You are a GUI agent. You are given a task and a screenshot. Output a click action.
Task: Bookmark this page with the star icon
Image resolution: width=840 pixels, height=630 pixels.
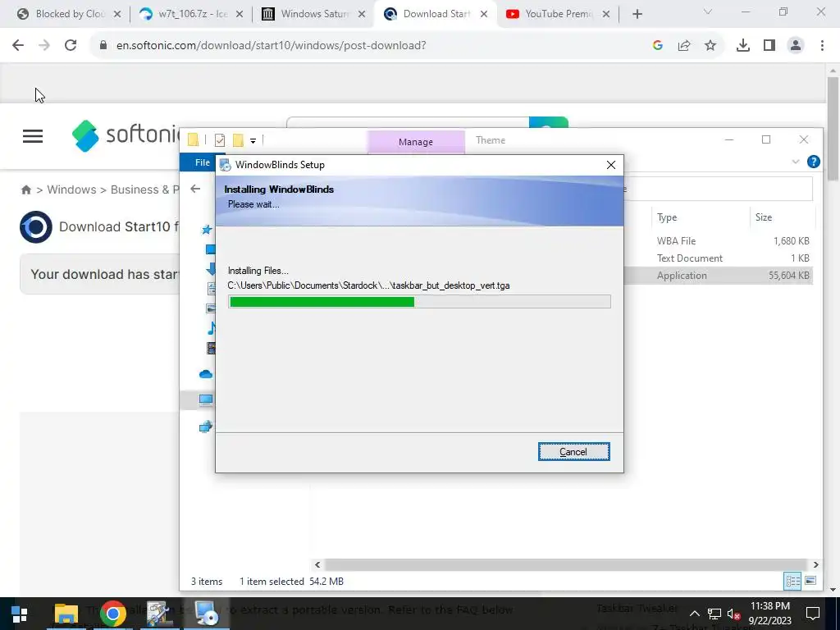tap(710, 46)
